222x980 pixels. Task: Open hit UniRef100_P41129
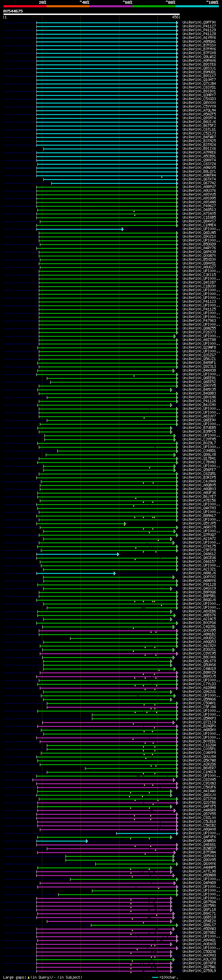[199, 30]
